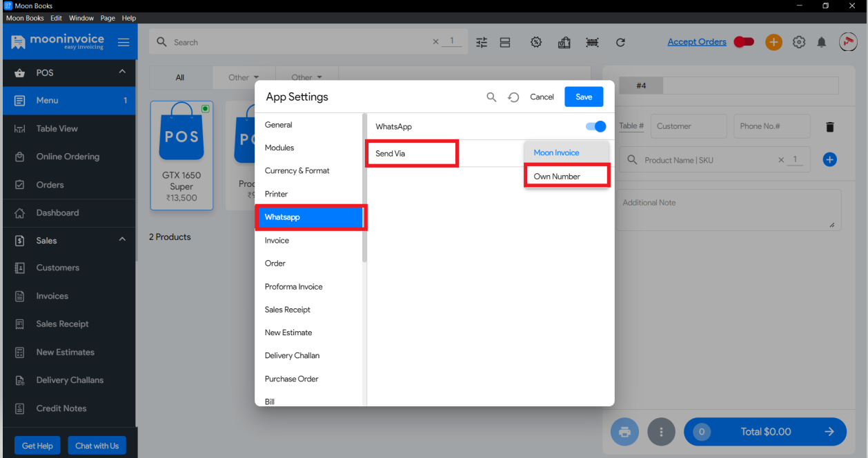
Task: Delete the current order with trash icon
Action: [830, 127]
